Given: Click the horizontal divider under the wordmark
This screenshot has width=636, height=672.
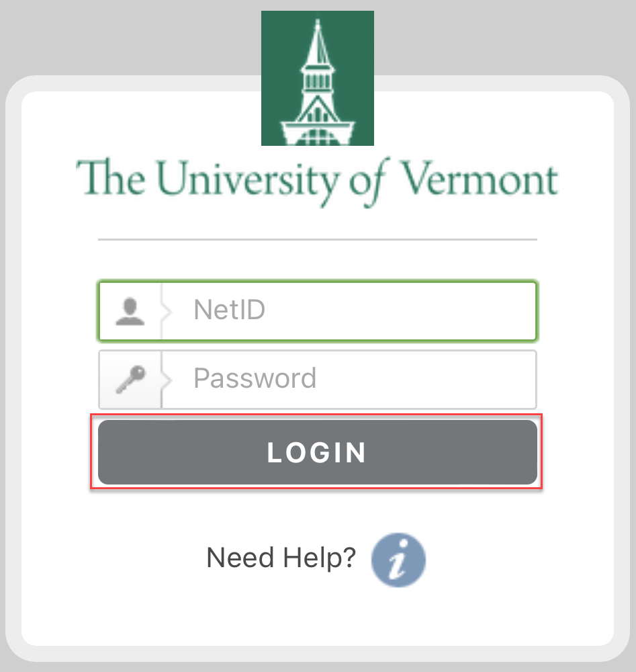Looking at the screenshot, I should point(318,240).
